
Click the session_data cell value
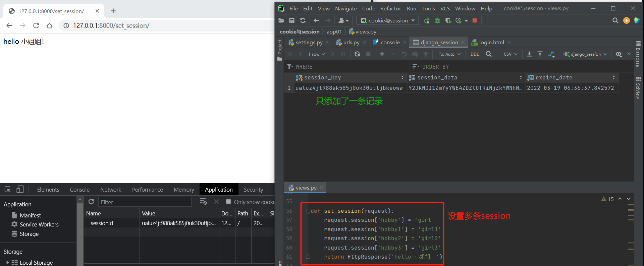(466, 88)
